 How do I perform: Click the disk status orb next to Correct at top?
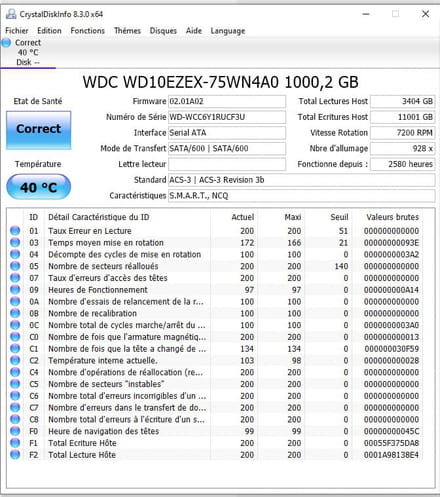[x=6, y=43]
